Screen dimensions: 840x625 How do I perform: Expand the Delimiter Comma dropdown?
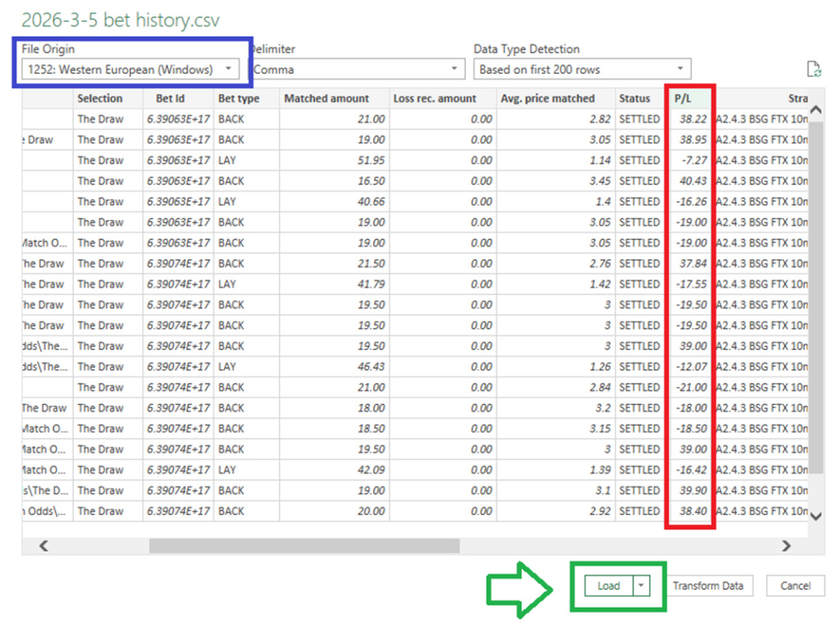tap(356, 70)
